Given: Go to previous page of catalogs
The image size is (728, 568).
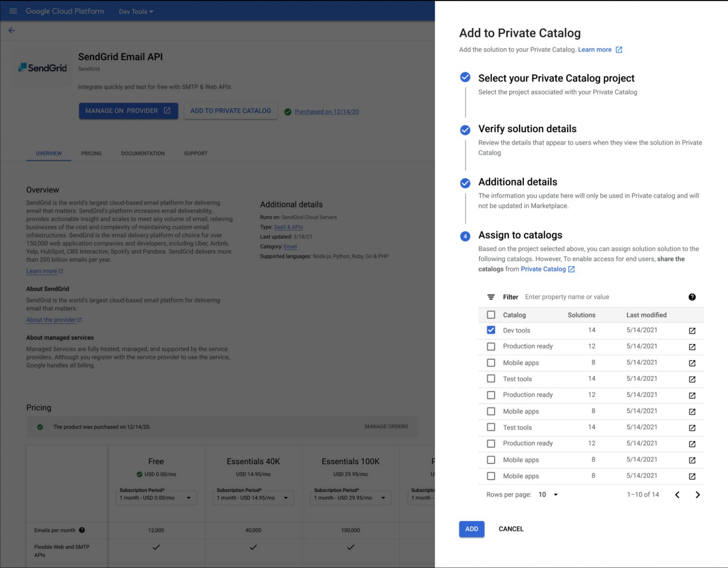Looking at the screenshot, I should pos(677,495).
